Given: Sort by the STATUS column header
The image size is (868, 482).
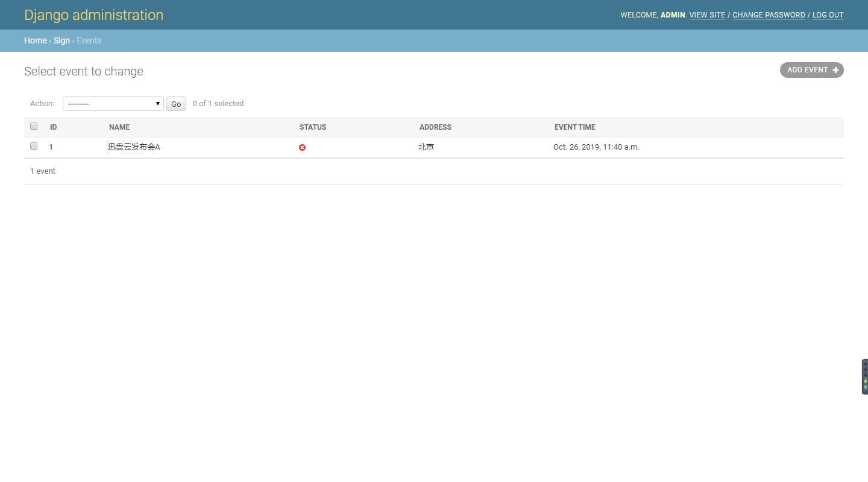Looking at the screenshot, I should pos(313,127).
